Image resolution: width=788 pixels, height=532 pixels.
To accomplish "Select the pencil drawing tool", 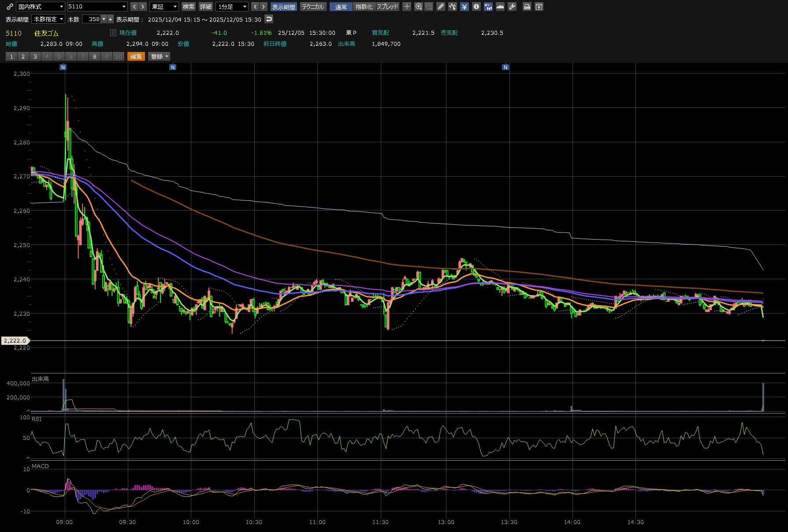I will point(441,7).
